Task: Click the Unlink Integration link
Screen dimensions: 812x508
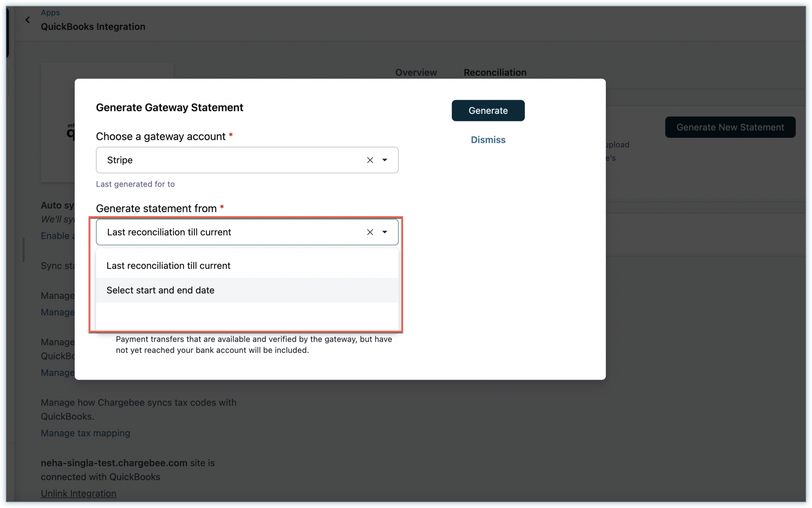Action: click(x=79, y=493)
